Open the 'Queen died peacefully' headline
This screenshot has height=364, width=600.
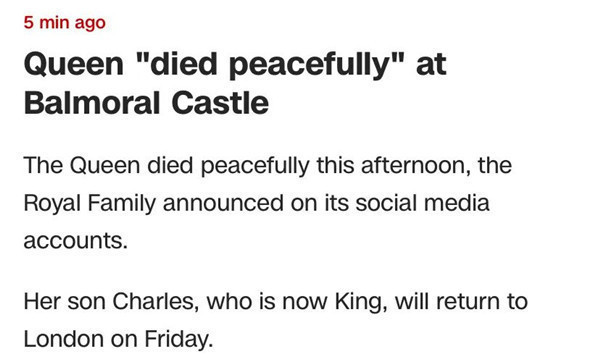coord(235,83)
